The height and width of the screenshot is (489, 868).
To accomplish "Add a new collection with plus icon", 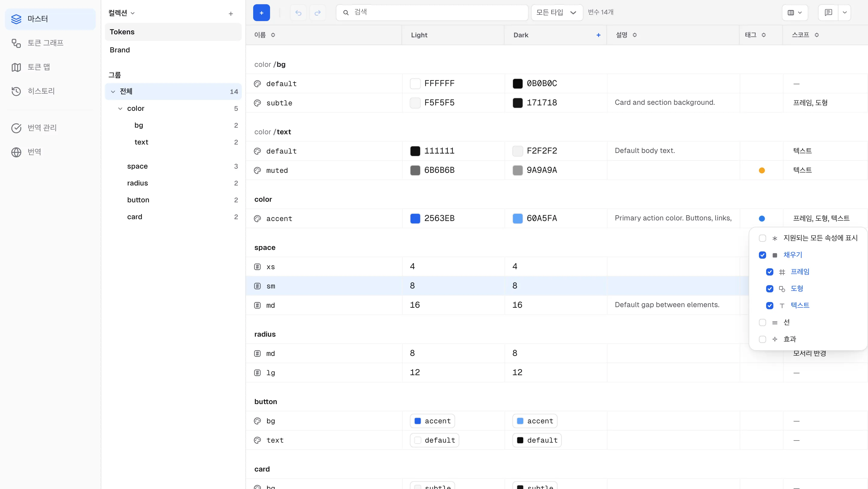I will click(231, 14).
